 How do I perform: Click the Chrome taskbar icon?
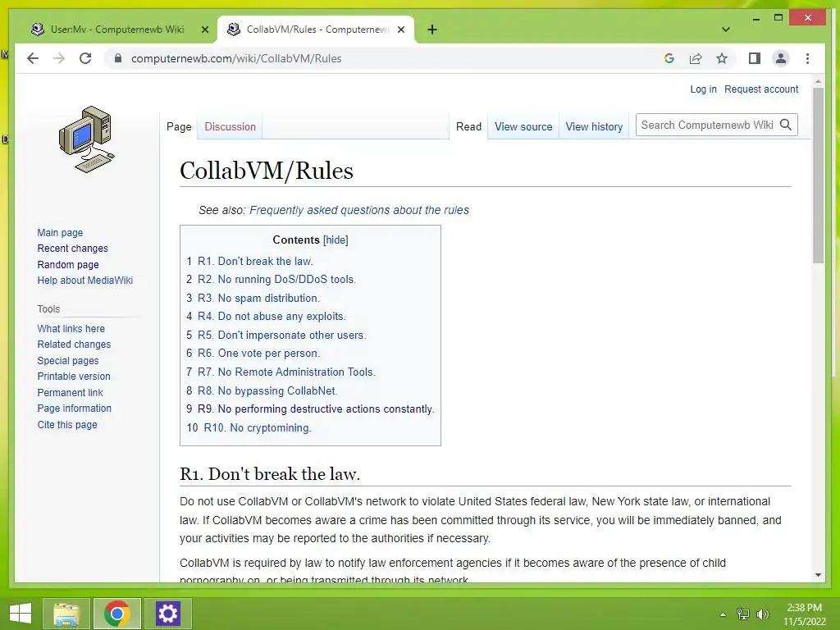pyautogui.click(x=117, y=614)
